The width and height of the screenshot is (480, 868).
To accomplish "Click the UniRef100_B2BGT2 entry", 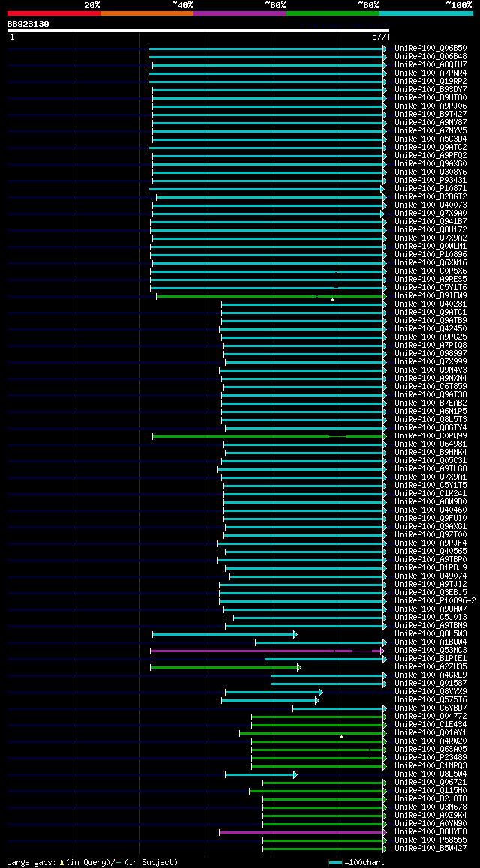I will [430, 197].
